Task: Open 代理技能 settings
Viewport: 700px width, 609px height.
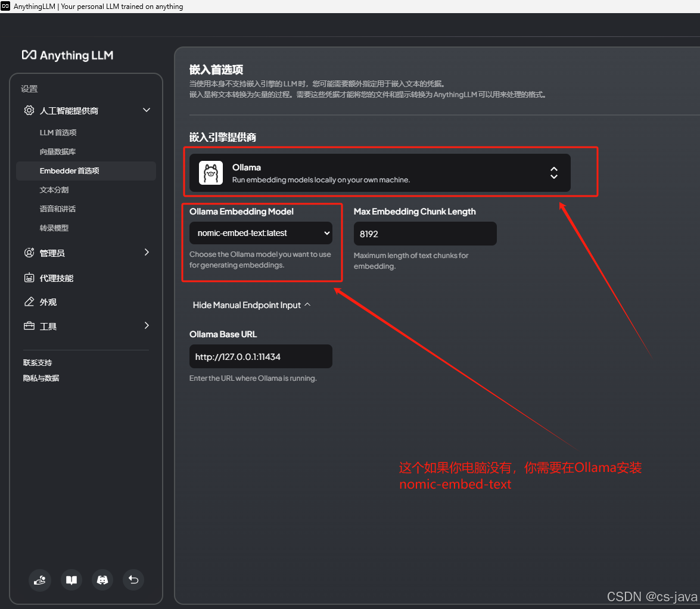Action: click(x=56, y=278)
